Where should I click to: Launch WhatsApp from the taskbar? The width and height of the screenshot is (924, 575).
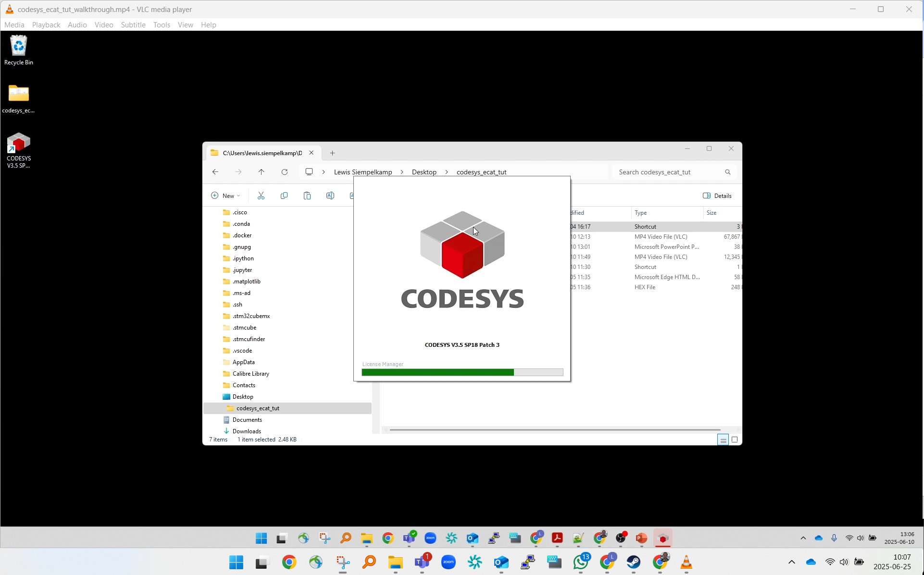581,563
